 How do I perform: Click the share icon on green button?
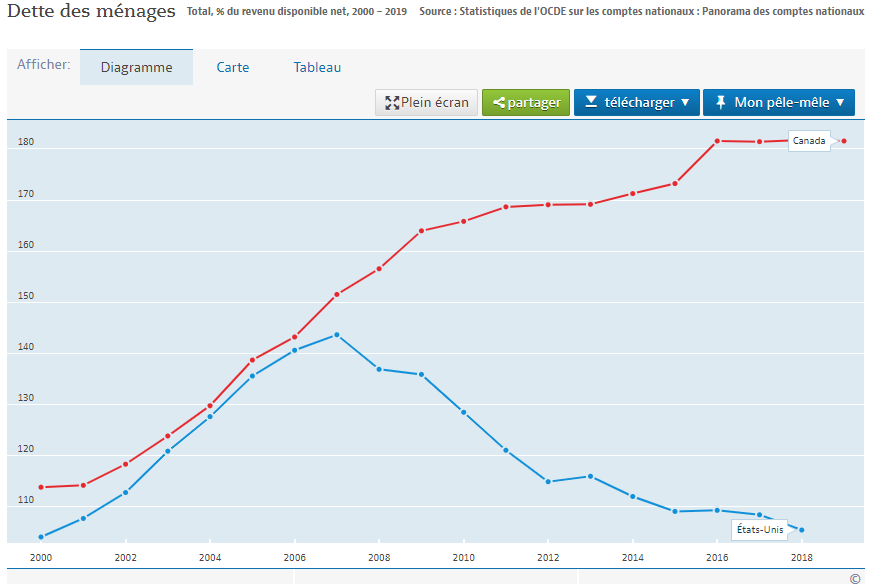(x=499, y=102)
